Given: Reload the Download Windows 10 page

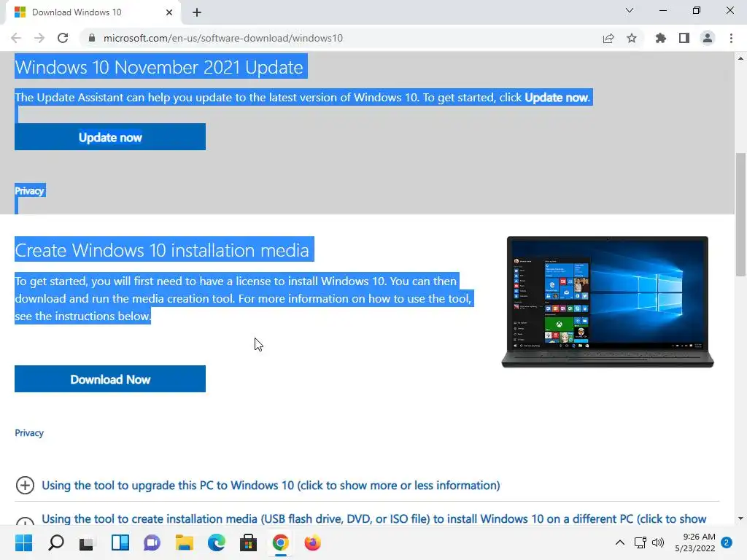Looking at the screenshot, I should coord(63,38).
